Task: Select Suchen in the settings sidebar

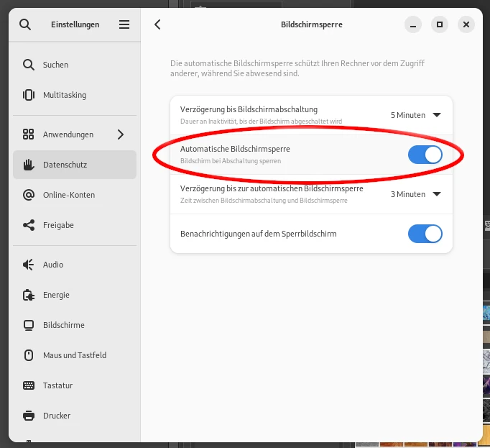Action: (x=75, y=65)
